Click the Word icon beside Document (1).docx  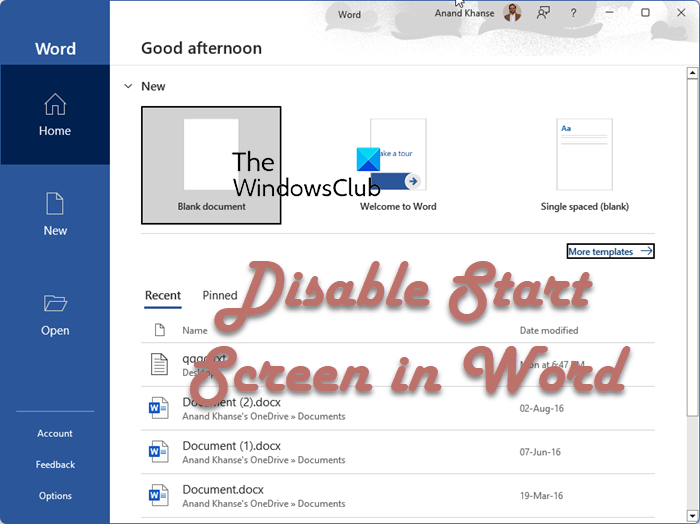158,452
